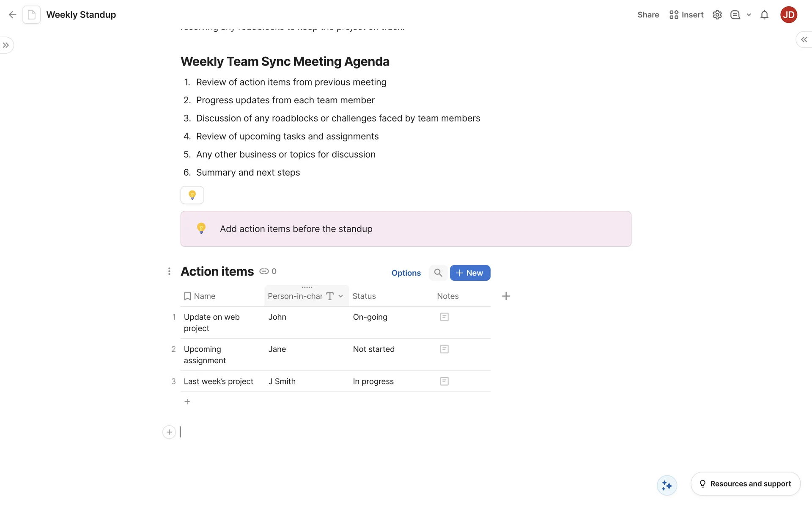The image size is (812, 508).
Task: Collapse the right side panel
Action: (804, 39)
